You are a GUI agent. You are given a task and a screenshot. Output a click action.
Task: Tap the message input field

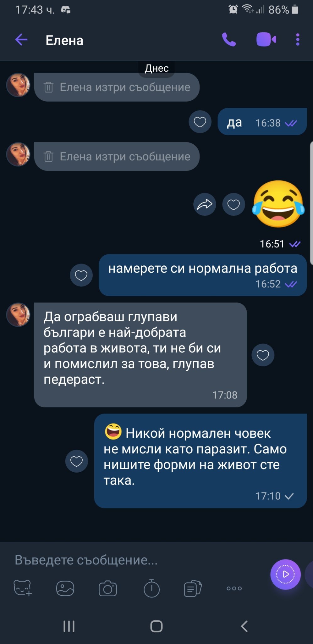click(x=138, y=560)
